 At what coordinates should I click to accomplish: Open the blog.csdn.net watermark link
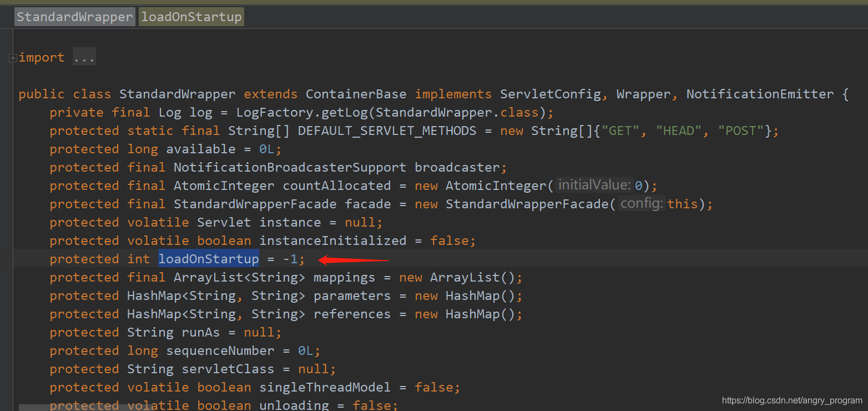(x=792, y=400)
